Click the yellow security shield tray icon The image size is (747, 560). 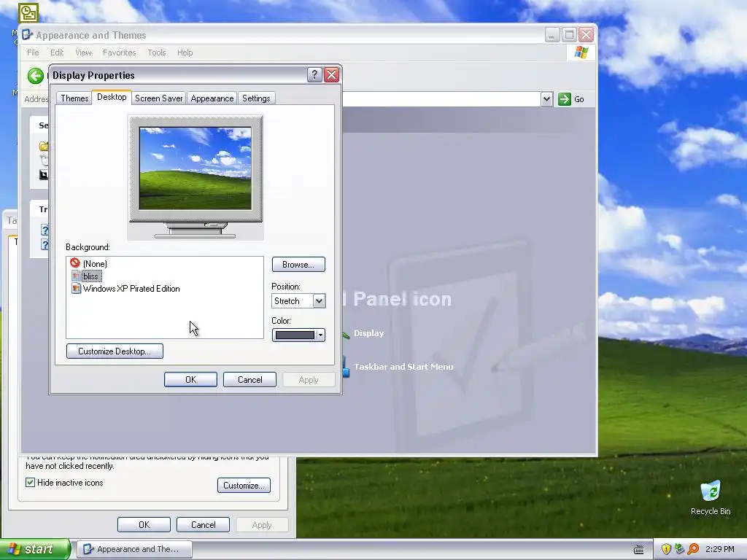tap(666, 549)
